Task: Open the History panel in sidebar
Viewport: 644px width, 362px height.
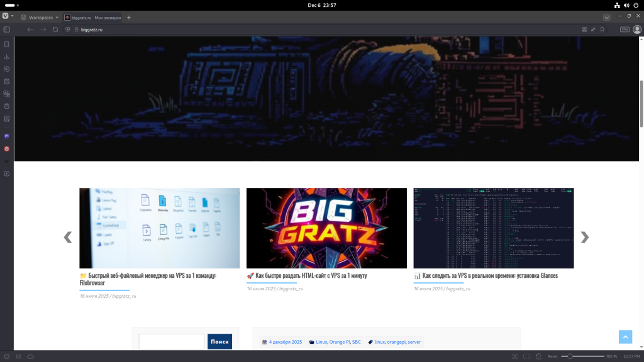Action: 7,69
